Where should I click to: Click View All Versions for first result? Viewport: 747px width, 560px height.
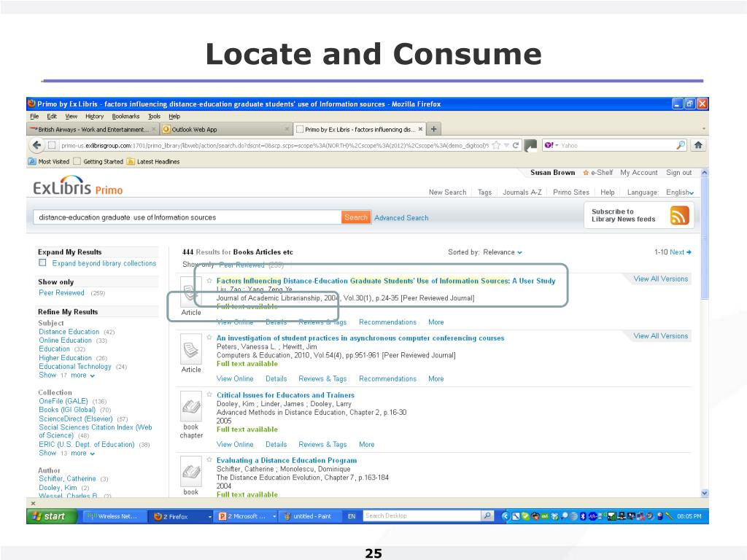coord(660,279)
